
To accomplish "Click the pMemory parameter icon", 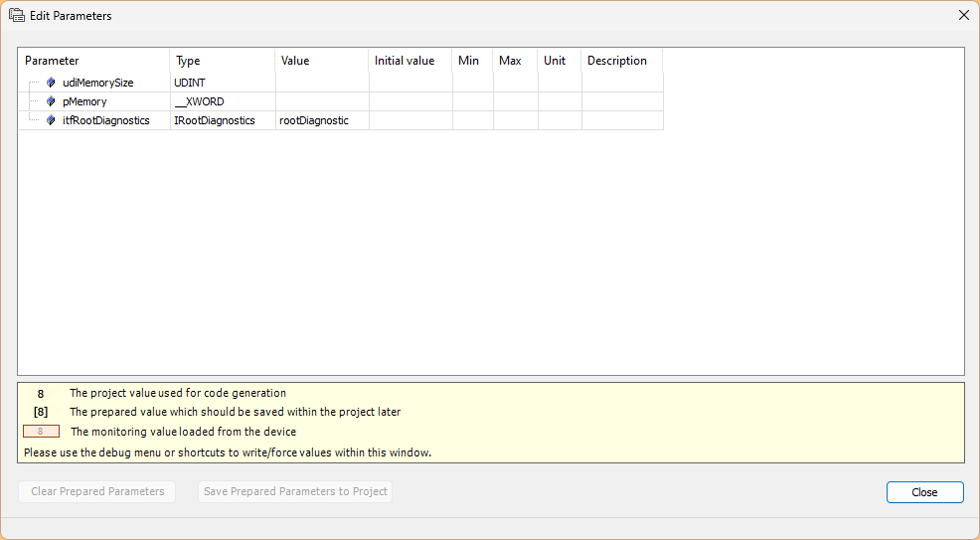I will click(x=52, y=101).
